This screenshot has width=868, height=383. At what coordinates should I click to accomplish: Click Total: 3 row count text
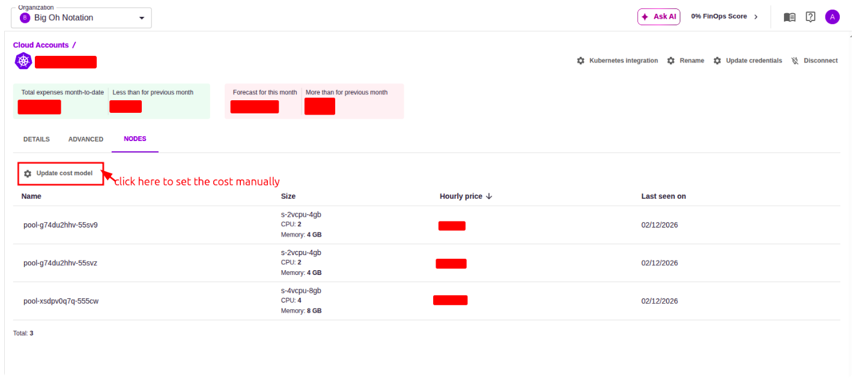click(23, 333)
